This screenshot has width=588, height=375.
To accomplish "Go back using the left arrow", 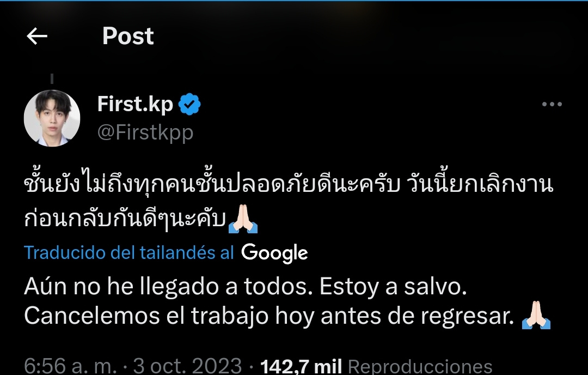I will coord(37,37).
